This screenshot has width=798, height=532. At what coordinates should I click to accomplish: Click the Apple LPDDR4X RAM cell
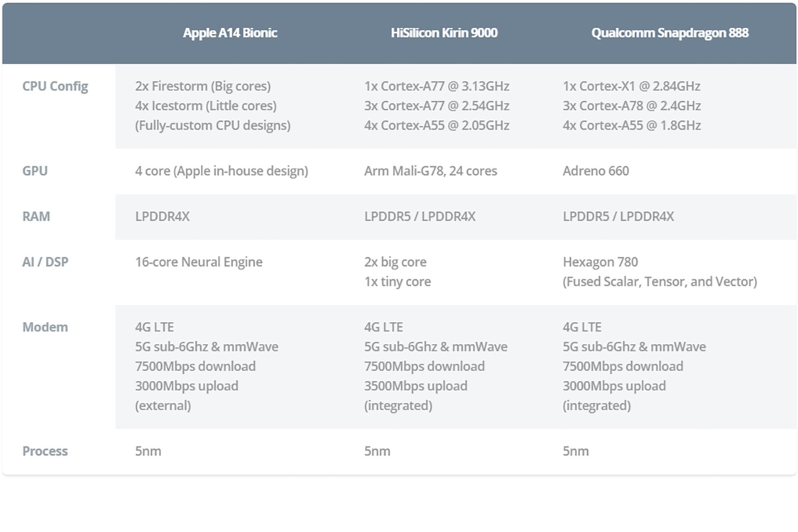pyautogui.click(x=162, y=216)
